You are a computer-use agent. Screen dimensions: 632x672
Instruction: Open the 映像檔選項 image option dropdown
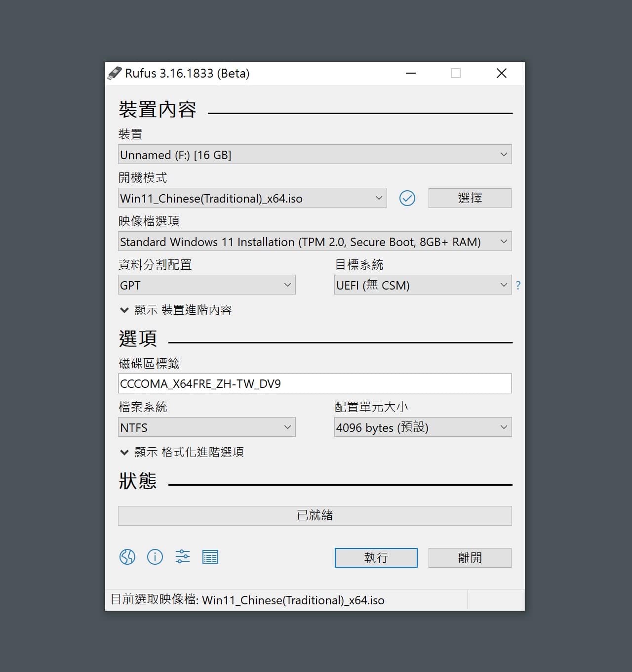(x=315, y=242)
